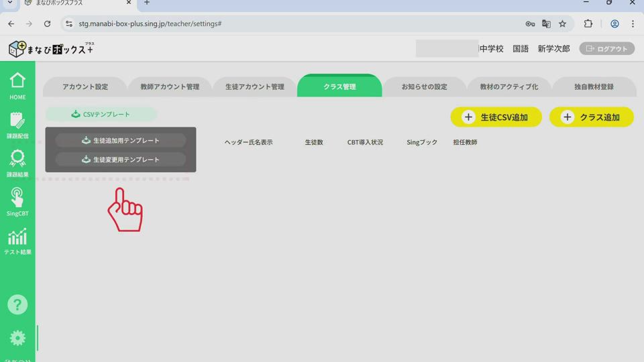Viewport: 644px width, 362px height.
Task: Switch to 生徒アカウント管理 tab
Action: pos(255,87)
